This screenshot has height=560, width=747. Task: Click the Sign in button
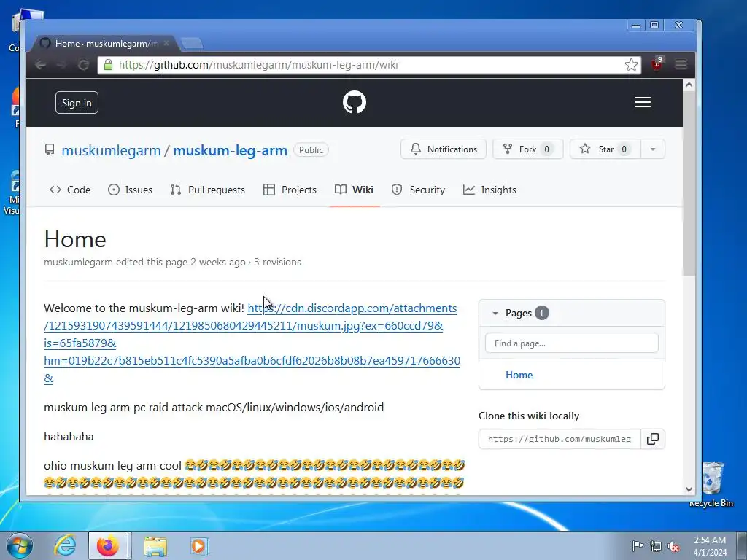click(77, 102)
